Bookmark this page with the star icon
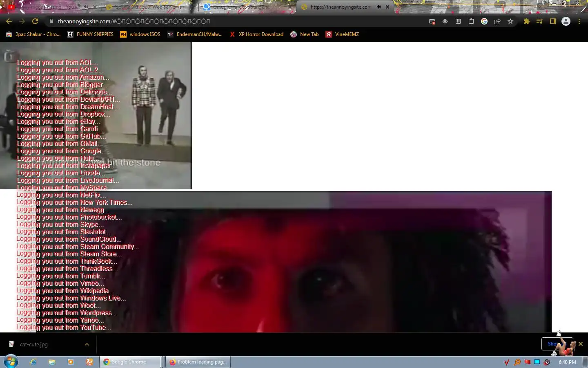Image resolution: width=588 pixels, height=368 pixels. pyautogui.click(x=510, y=21)
